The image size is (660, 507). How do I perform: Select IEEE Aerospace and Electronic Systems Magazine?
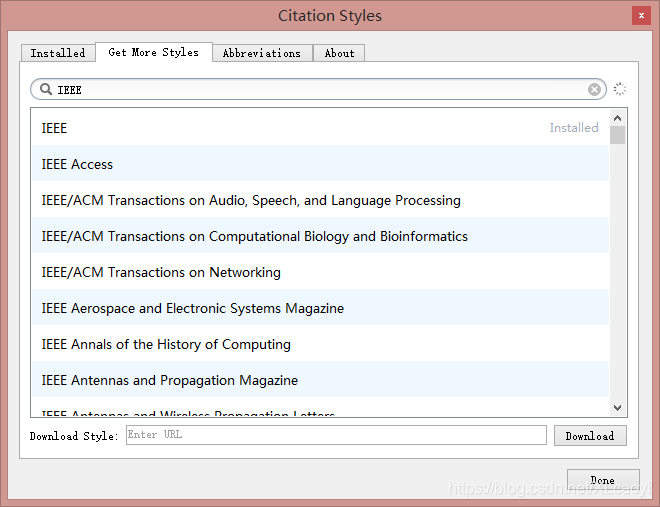point(320,308)
